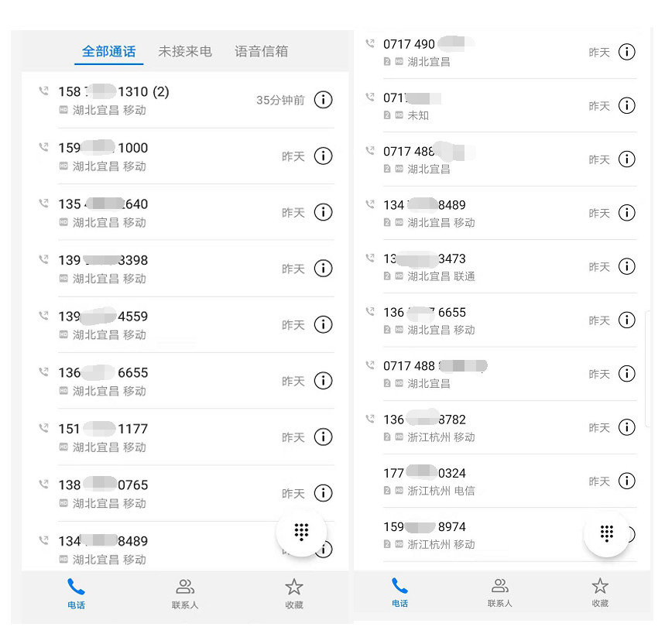Open 联系人 on the 全部通话 tabbed screen
This screenshot has width=665, height=644.
point(185,593)
